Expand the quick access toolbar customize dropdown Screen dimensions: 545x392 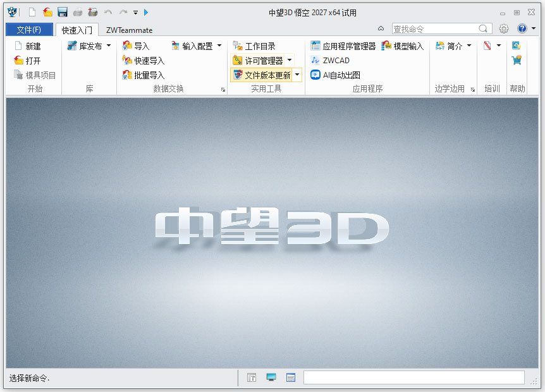[x=135, y=13]
